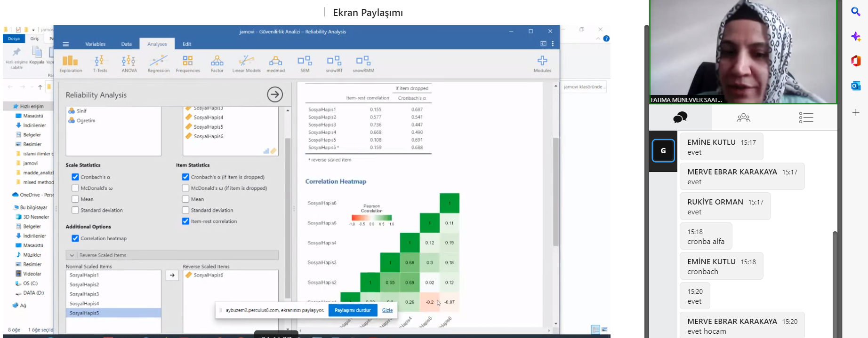This screenshot has height=338, width=868.
Task: Open the participants list icon
Action: [743, 118]
